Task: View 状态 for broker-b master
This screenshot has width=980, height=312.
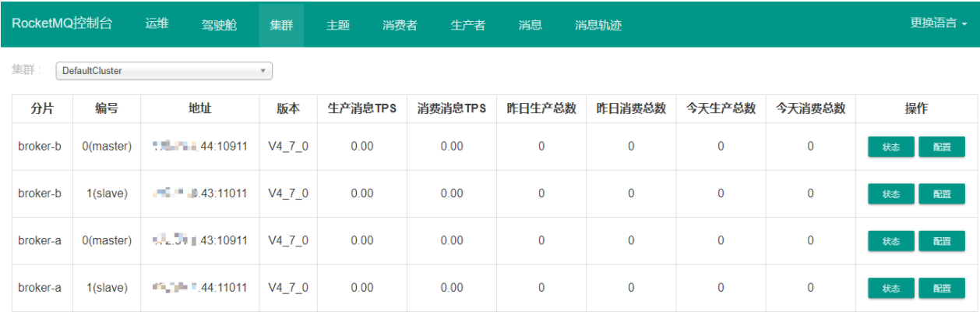Action: pyautogui.click(x=891, y=147)
